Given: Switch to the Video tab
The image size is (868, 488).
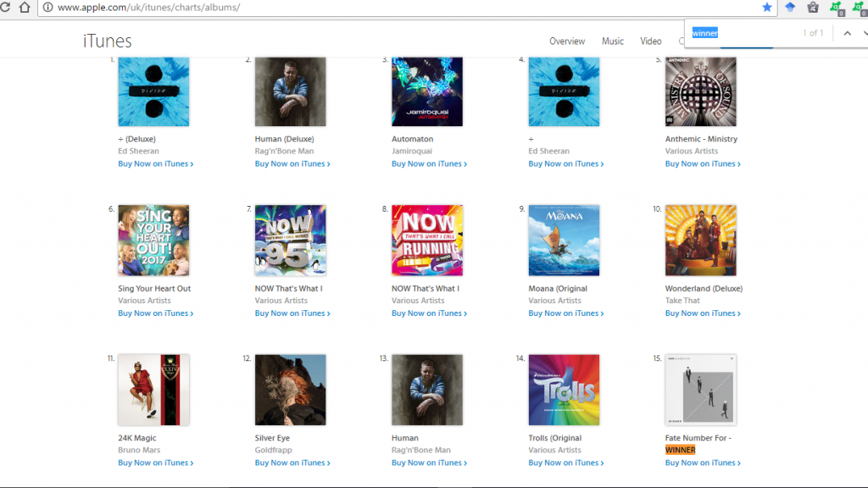Looking at the screenshot, I should (650, 41).
